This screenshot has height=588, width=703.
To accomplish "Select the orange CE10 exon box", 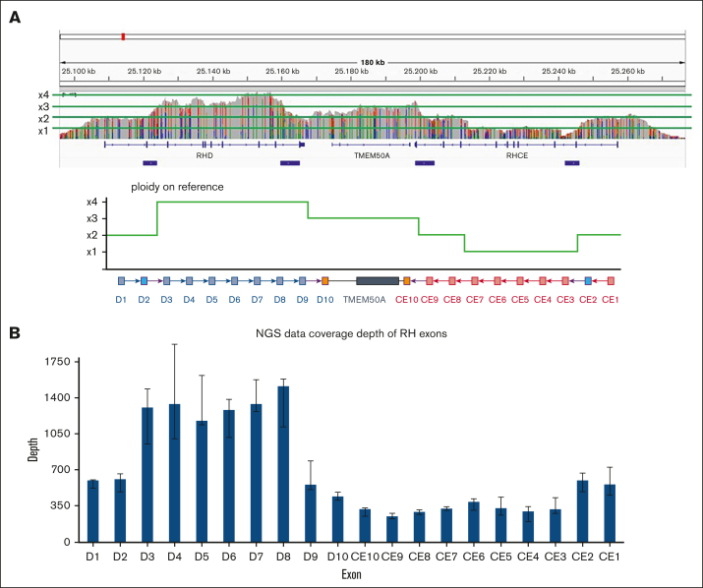I will tap(407, 281).
